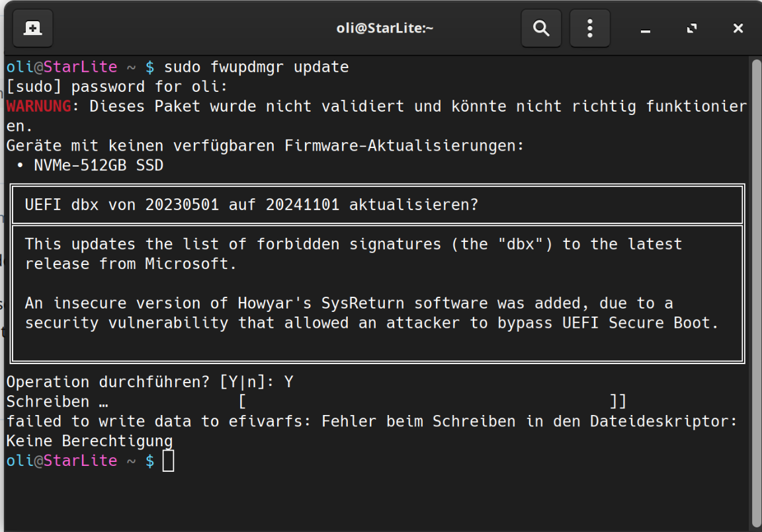Click the NVMe-512GB SSD device entry
This screenshot has height=532, width=762.
pyautogui.click(x=98, y=166)
